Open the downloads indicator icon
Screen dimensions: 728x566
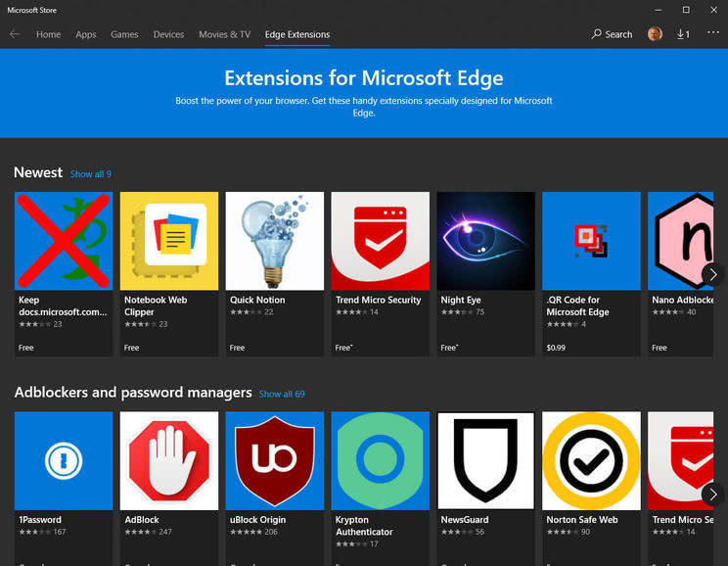pyautogui.click(x=683, y=34)
